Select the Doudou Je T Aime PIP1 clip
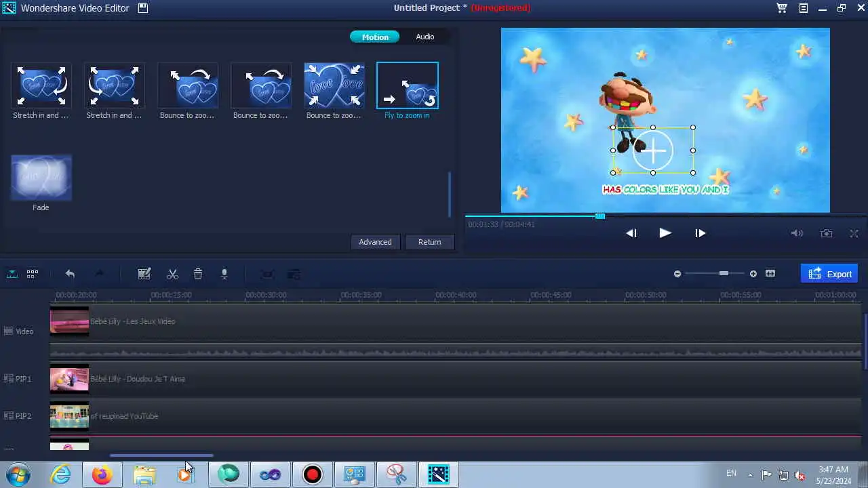Screen dimensions: 868x488 click(456, 379)
